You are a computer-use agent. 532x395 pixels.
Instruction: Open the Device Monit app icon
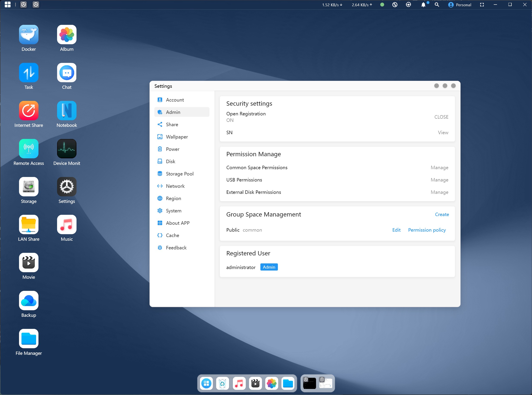[67, 149]
